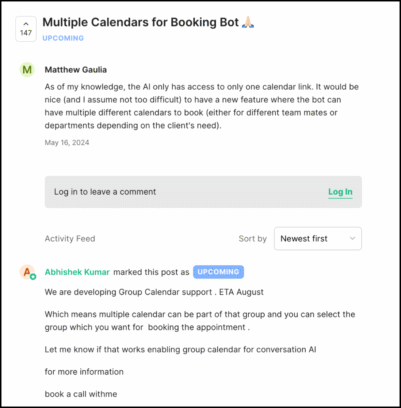Click the Log in to leave a comment box

point(203,192)
